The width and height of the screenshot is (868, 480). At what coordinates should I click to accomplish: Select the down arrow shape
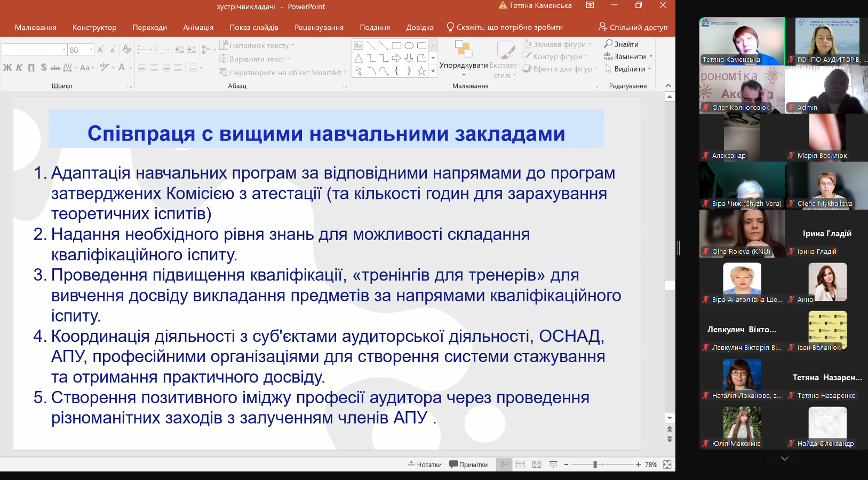coord(409,58)
